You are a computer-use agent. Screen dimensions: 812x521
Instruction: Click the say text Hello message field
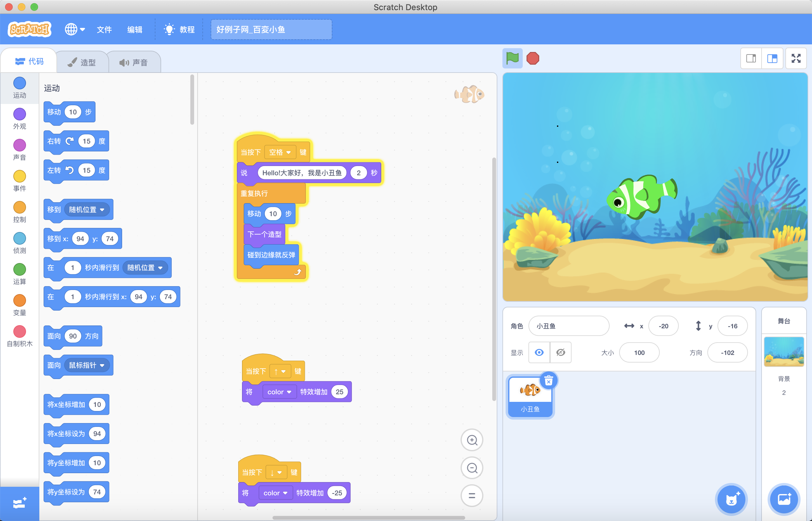pos(302,173)
